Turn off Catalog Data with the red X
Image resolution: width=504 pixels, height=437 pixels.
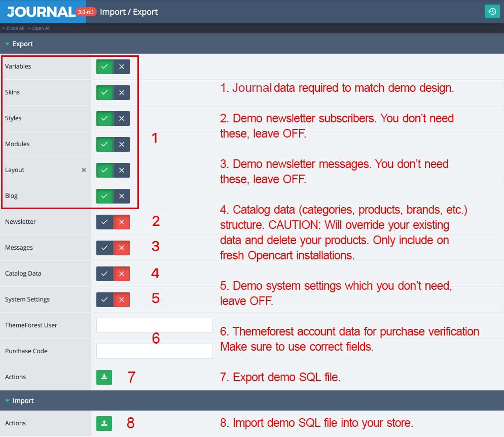122,274
